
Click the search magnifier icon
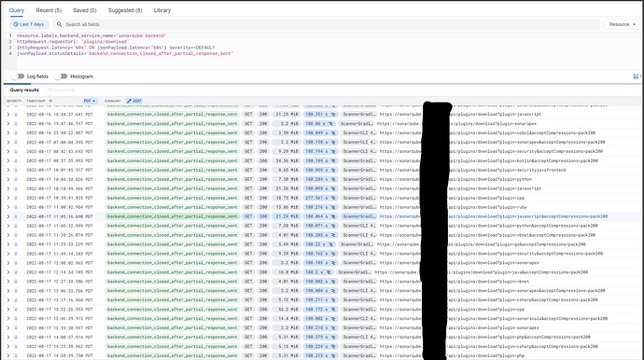(x=60, y=24)
